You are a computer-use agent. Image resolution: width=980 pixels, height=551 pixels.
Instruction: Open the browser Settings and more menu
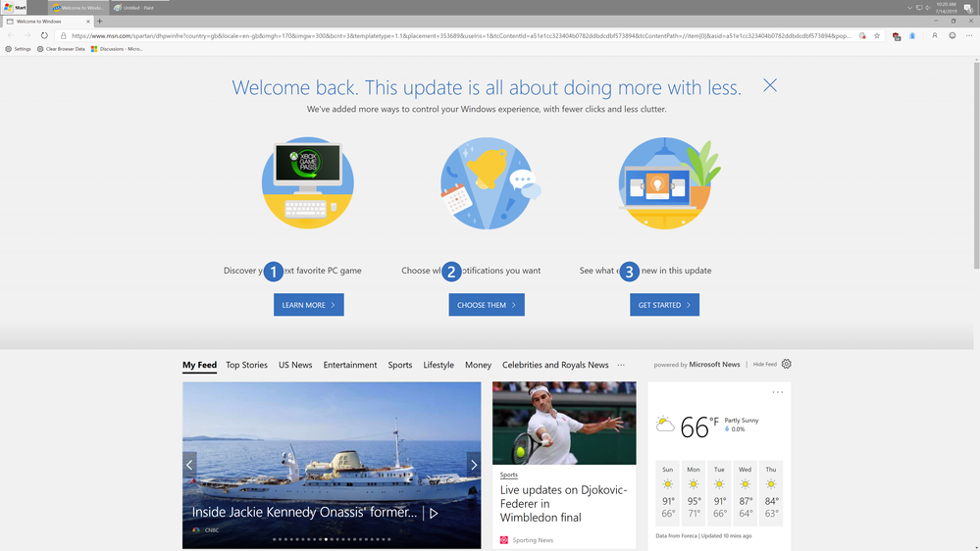click(969, 35)
